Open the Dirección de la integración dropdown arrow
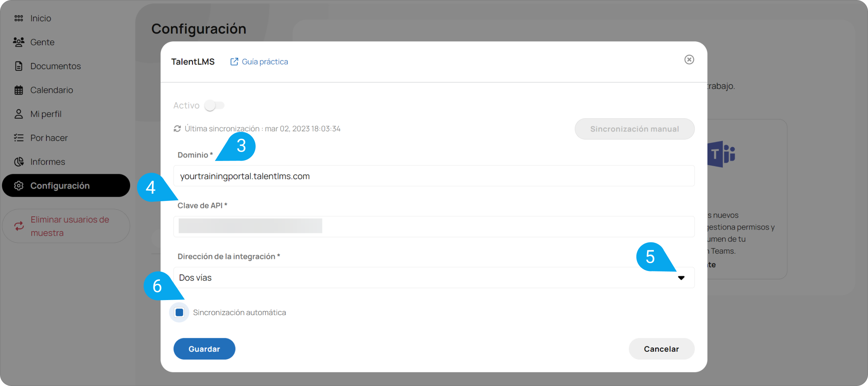Image resolution: width=868 pixels, height=386 pixels. (x=681, y=278)
